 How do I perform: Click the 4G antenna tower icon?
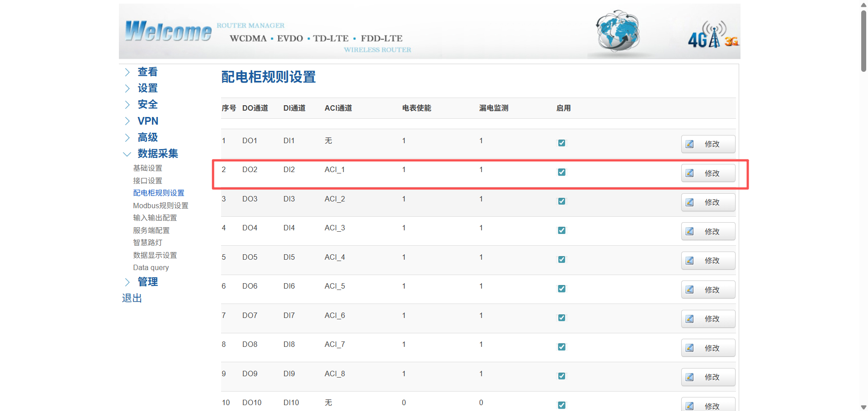point(713,35)
